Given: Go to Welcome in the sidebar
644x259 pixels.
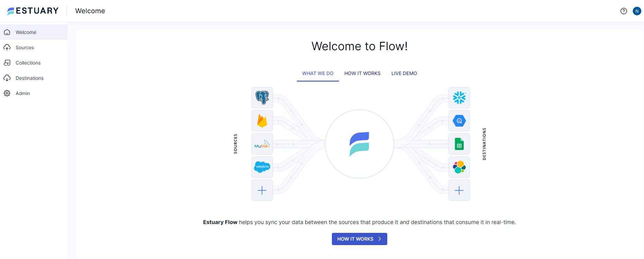Looking at the screenshot, I should click(x=34, y=32).
